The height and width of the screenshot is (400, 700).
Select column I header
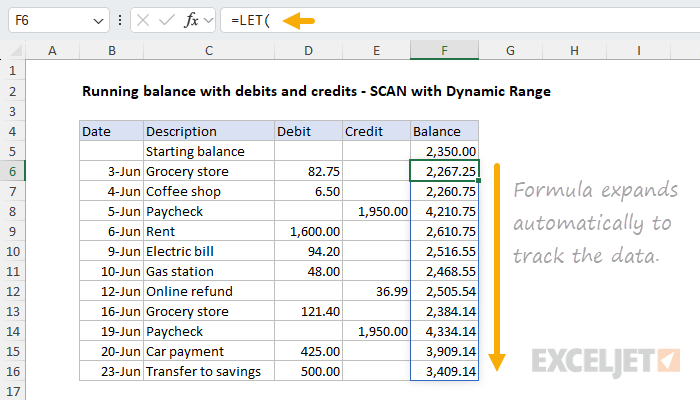(x=638, y=50)
